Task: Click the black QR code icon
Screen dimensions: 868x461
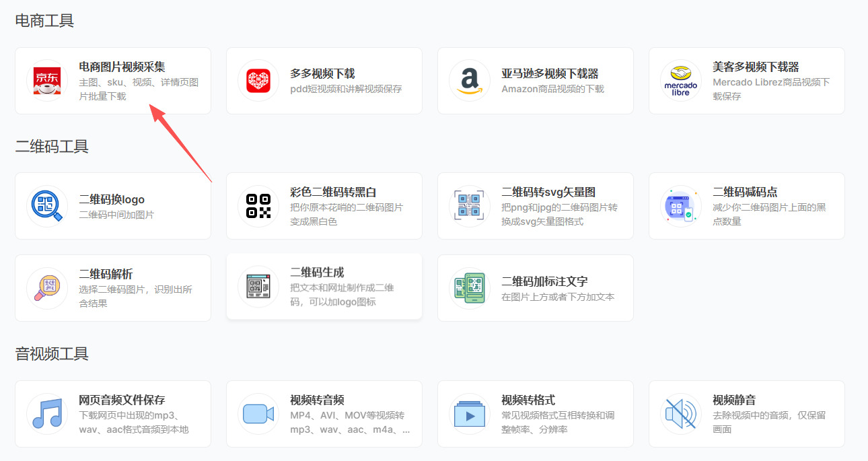Action: 258,206
